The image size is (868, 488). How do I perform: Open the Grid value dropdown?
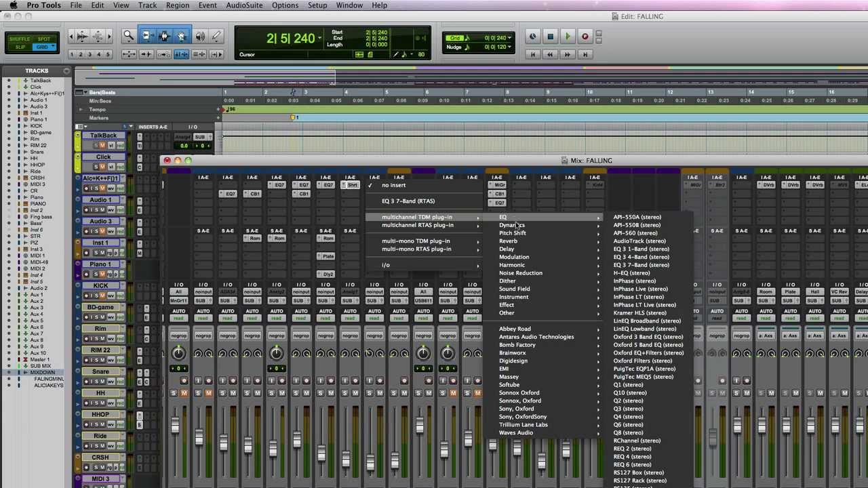[x=509, y=39]
